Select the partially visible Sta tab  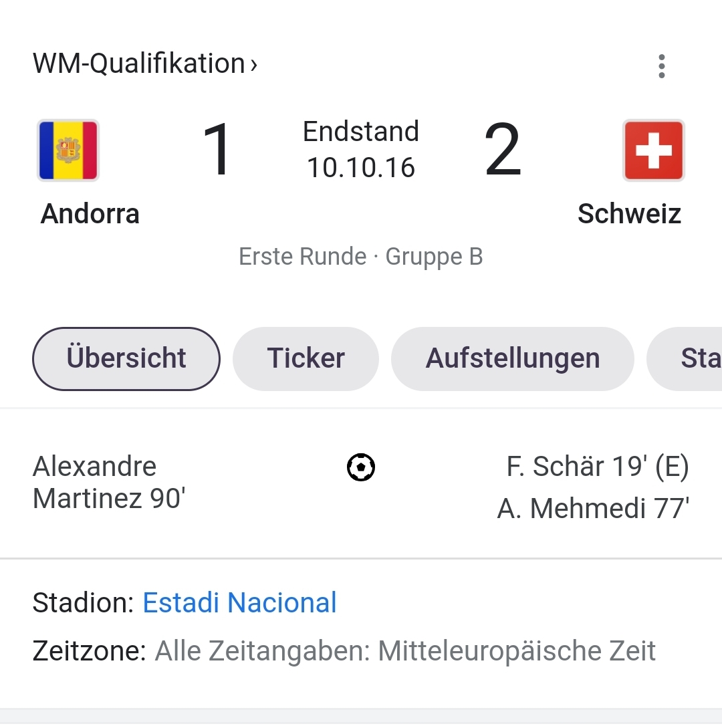click(x=685, y=359)
